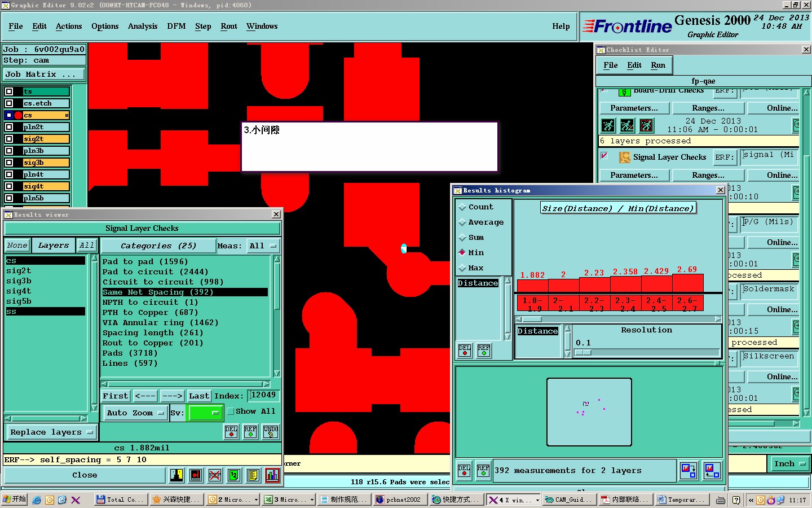Open Meas All dropdown
The image size is (812, 508).
point(263,246)
